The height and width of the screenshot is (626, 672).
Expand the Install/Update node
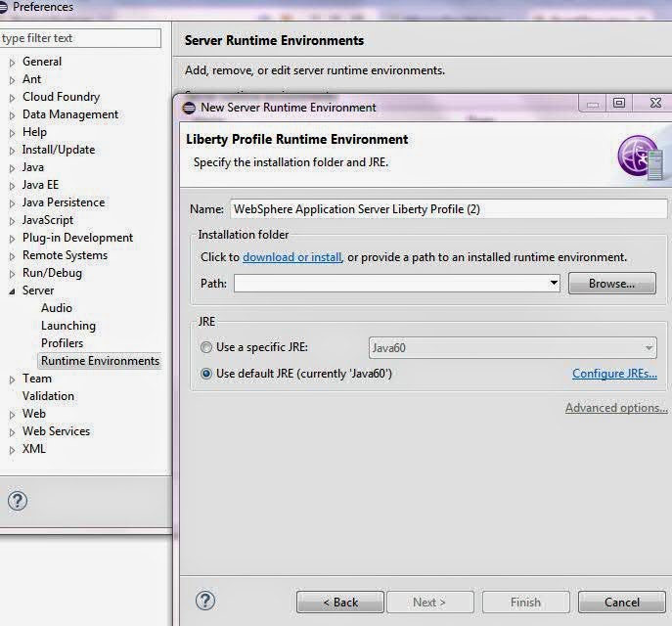point(12,151)
